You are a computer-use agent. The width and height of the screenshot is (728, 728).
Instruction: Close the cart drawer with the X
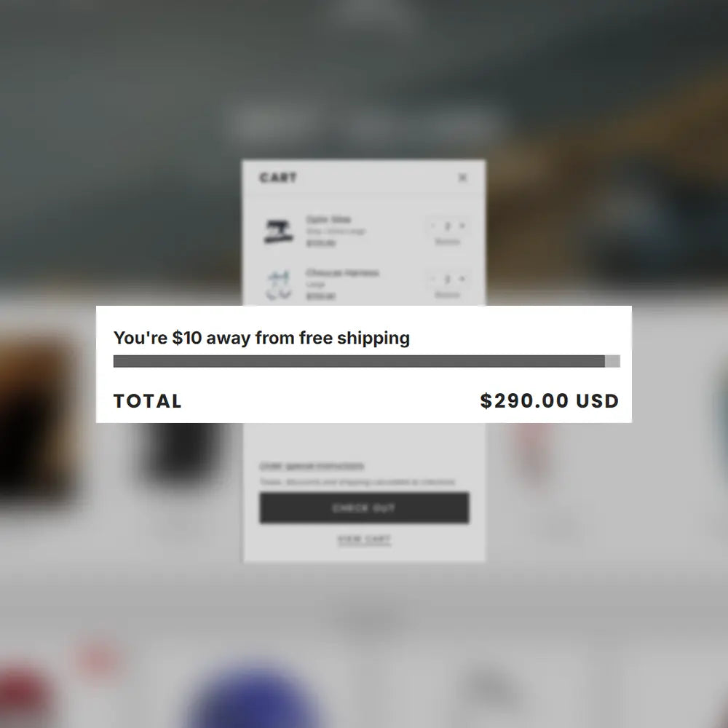(462, 178)
